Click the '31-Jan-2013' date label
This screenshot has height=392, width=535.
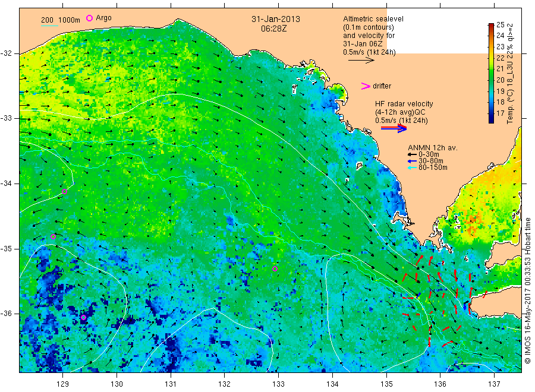point(276,19)
